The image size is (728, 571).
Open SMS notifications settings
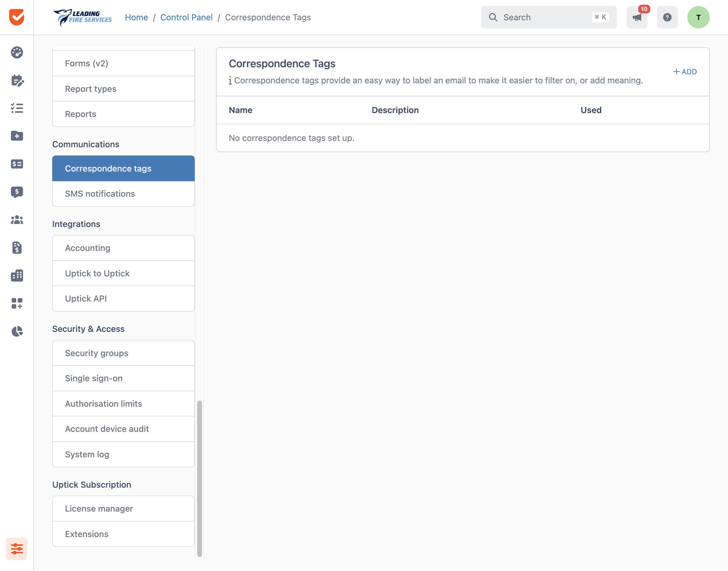point(123,194)
